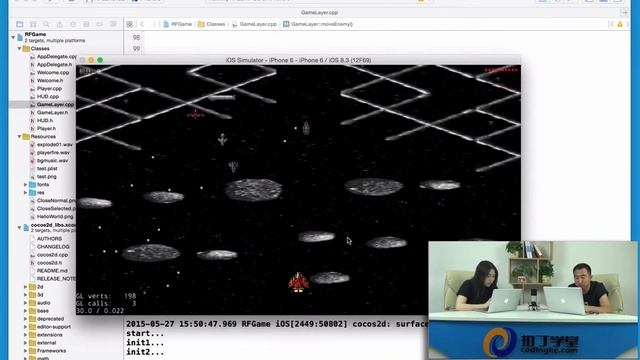
Task: Click the related items grid icon
Action: tap(129, 24)
